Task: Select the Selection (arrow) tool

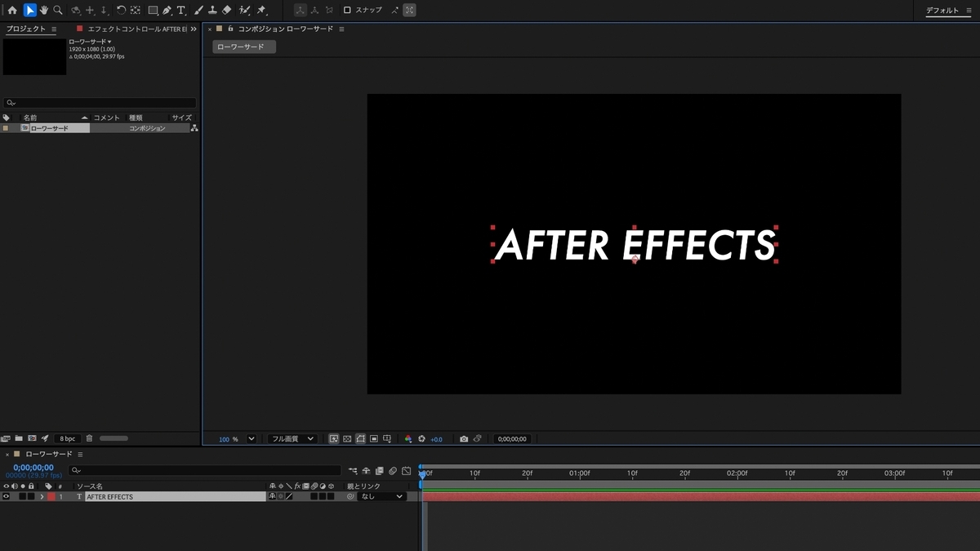Action: pyautogui.click(x=29, y=10)
